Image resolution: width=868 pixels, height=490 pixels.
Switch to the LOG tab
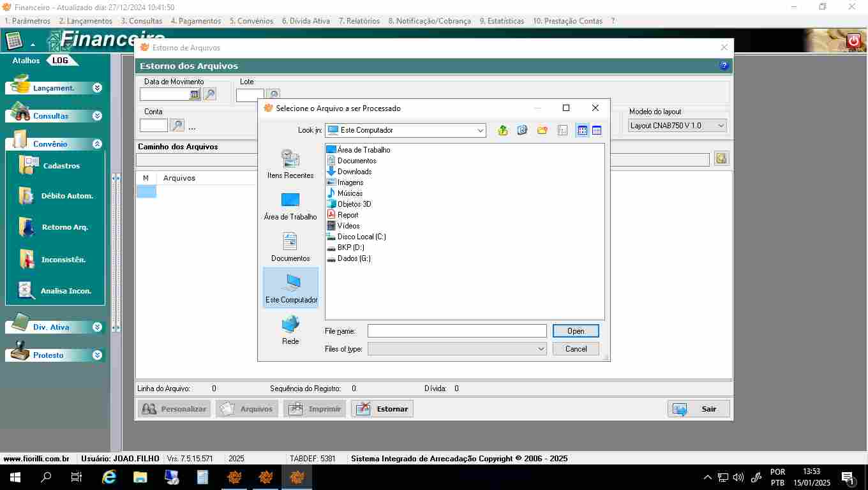(x=61, y=61)
